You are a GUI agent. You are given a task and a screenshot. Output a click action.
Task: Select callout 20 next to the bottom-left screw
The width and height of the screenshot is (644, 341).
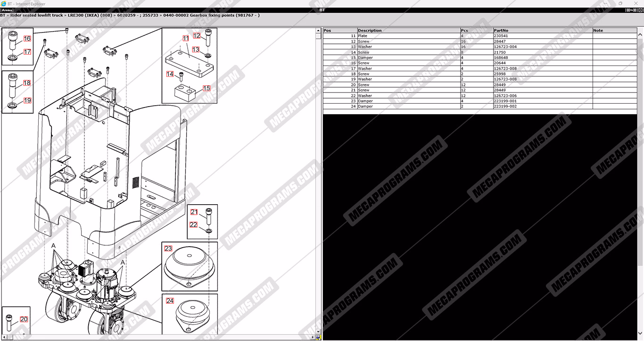pyautogui.click(x=24, y=319)
